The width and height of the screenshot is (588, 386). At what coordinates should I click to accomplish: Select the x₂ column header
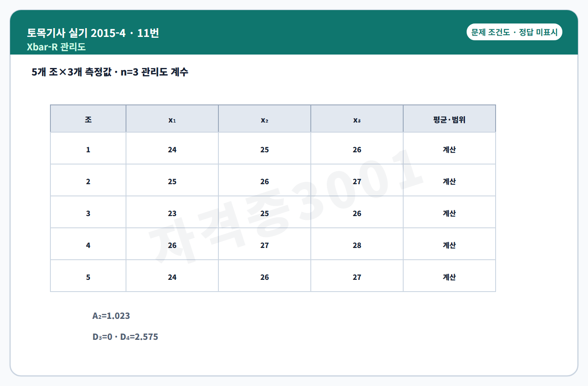coord(265,119)
